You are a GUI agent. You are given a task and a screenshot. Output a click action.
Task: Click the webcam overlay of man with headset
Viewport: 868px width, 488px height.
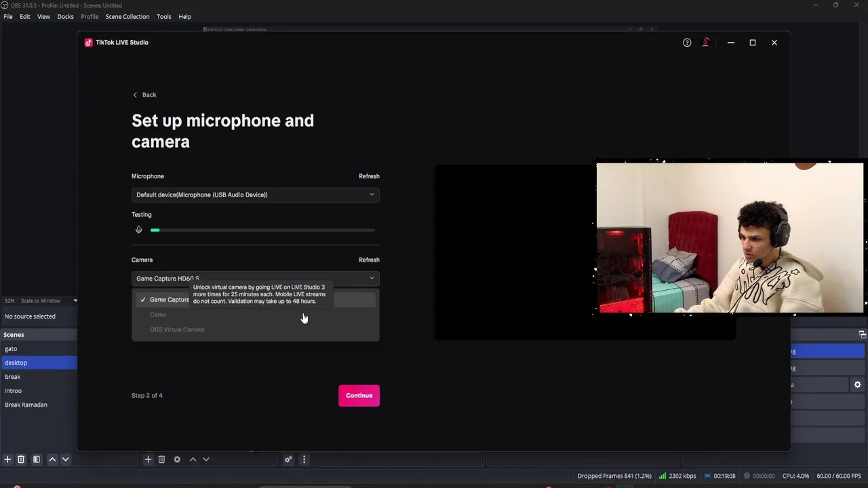pos(730,238)
